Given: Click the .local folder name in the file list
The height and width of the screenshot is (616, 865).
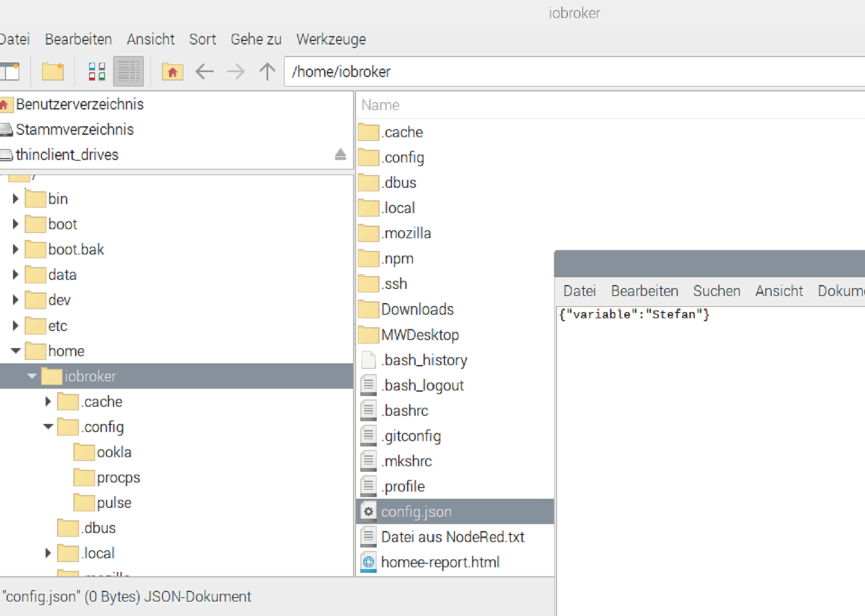Looking at the screenshot, I should click(x=398, y=208).
